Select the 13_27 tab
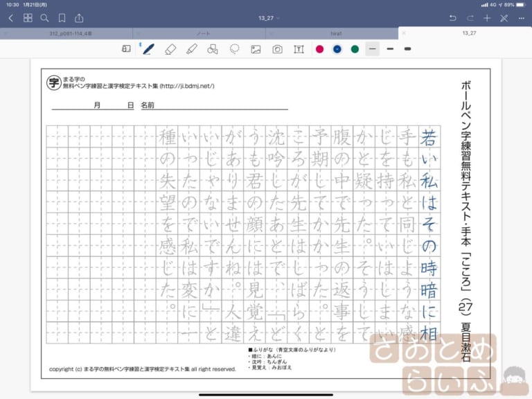The width and height of the screenshot is (532, 399). (469, 33)
